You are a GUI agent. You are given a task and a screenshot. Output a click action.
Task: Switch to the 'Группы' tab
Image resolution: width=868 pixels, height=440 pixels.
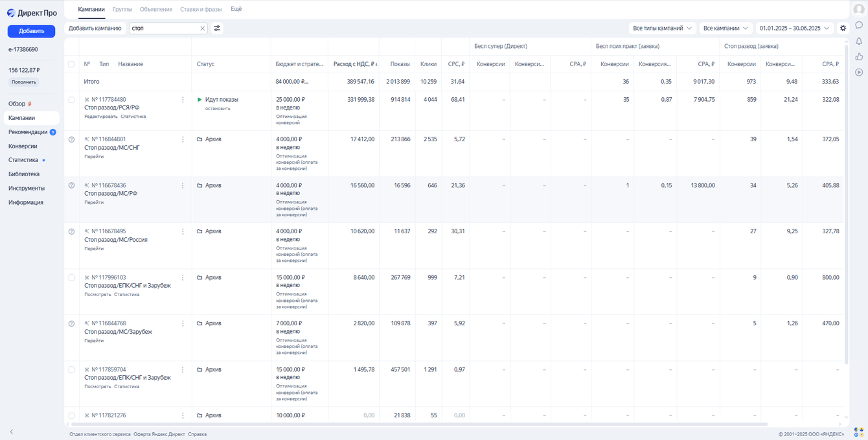coord(122,9)
